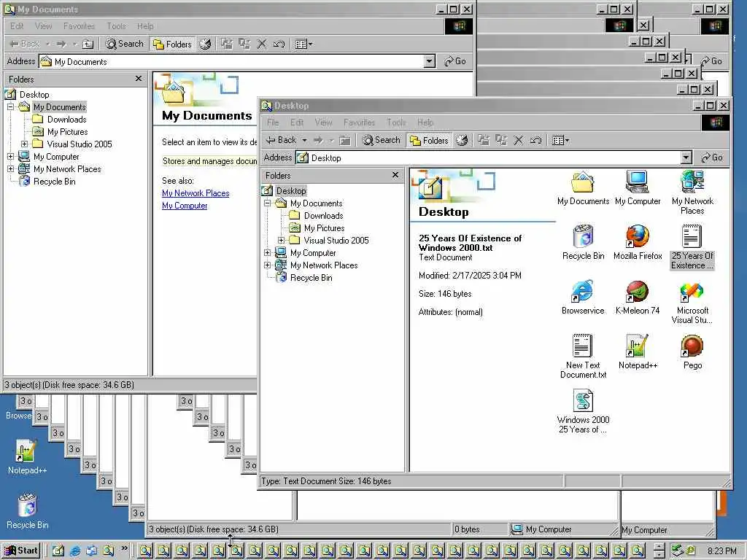Click Go button in Desktop window
Image resolution: width=747 pixels, height=560 pixels.
[712, 157]
